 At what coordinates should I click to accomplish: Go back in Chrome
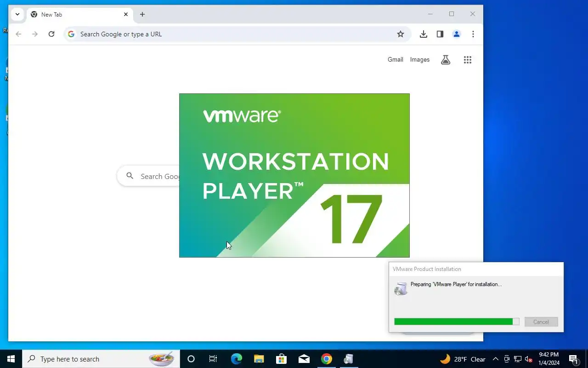(18, 34)
